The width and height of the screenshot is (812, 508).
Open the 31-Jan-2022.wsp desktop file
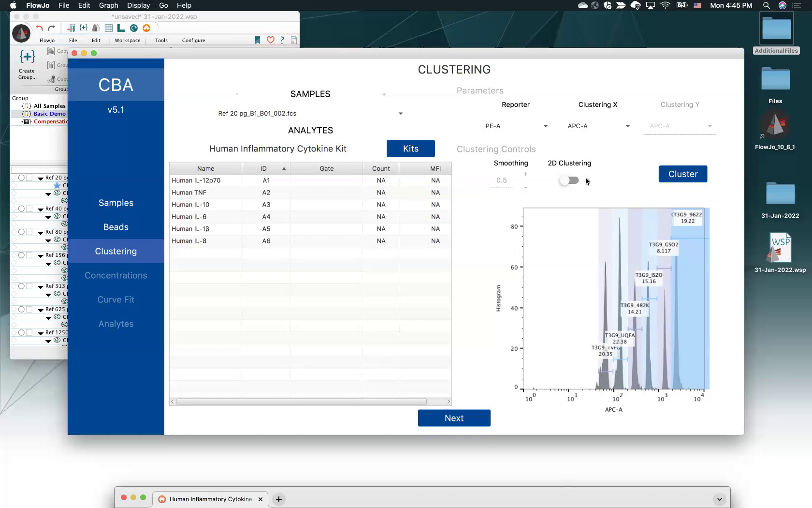click(780, 247)
